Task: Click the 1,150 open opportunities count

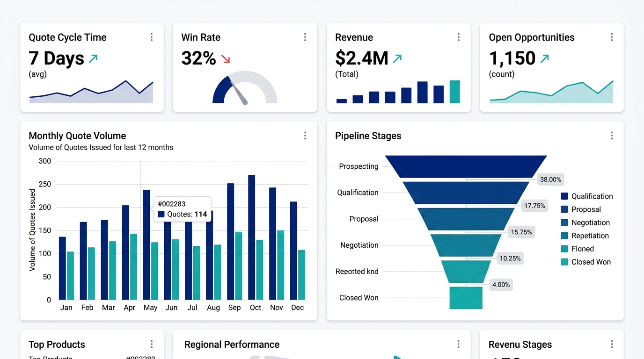Action: [x=512, y=58]
